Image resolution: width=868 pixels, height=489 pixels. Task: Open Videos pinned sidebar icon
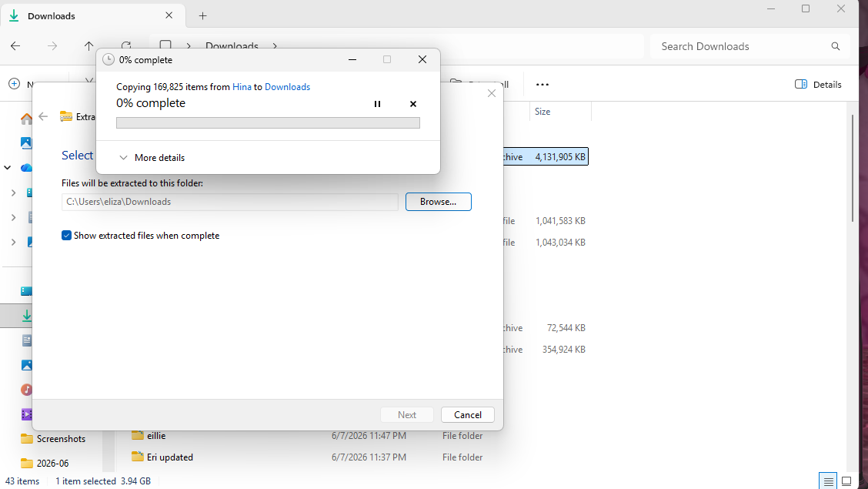pyautogui.click(x=26, y=414)
